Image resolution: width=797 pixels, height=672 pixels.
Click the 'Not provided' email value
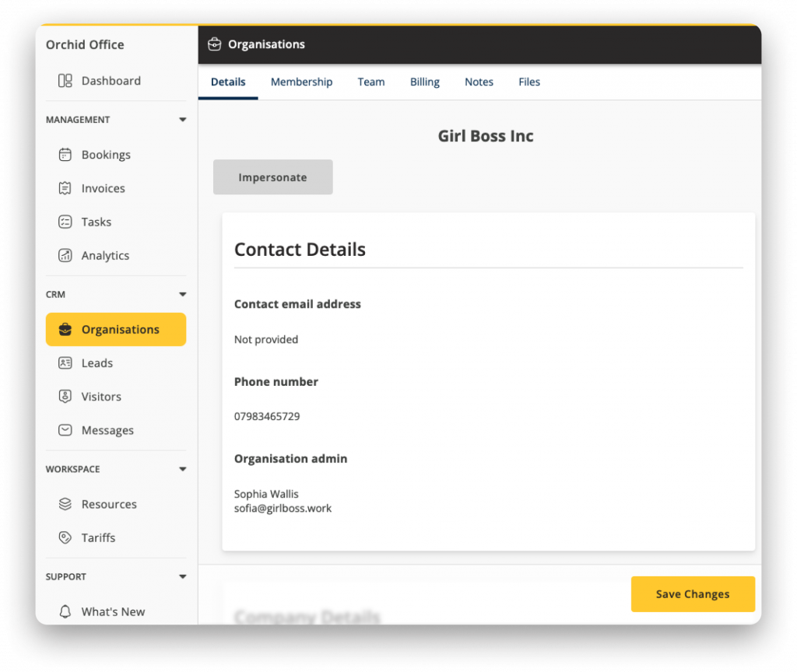tap(266, 339)
